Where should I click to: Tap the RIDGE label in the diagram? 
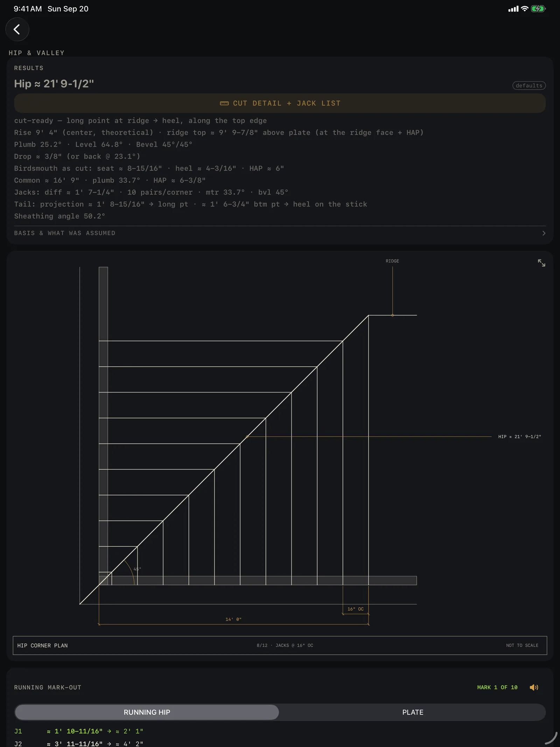click(392, 261)
